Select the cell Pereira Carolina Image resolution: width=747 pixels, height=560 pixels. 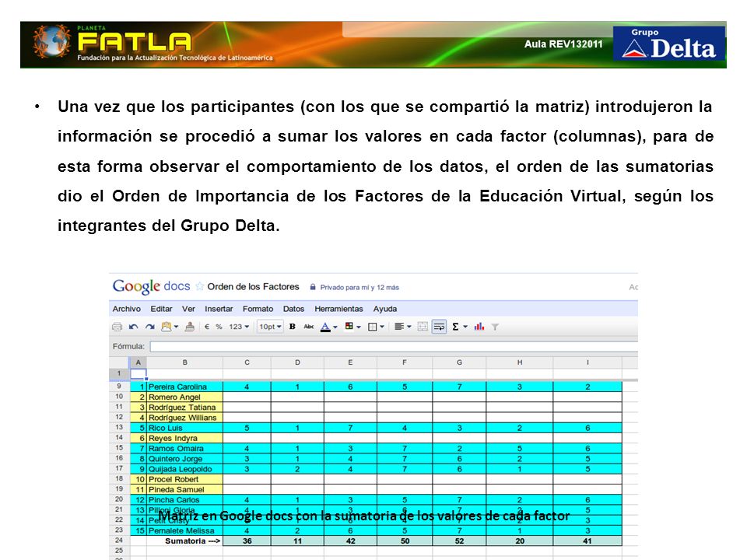(185, 387)
